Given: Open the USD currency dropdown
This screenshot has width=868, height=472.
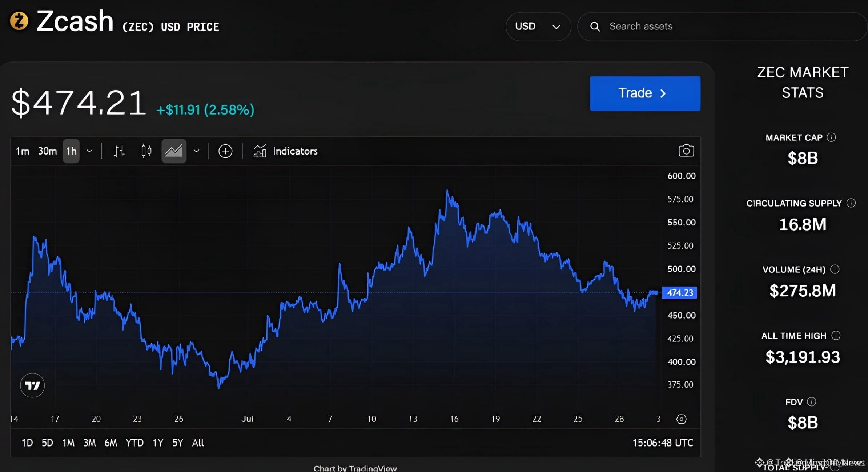Looking at the screenshot, I should pyautogui.click(x=538, y=27).
